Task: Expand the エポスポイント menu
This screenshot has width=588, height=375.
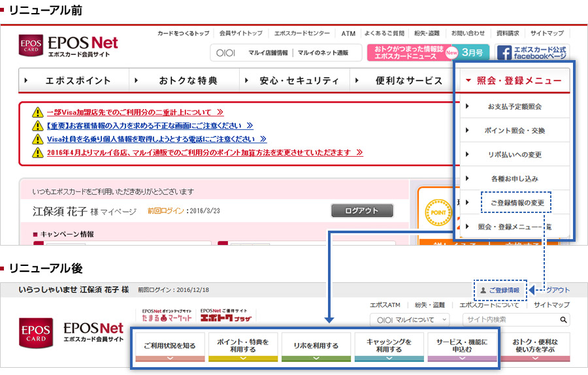Action: coord(73,80)
